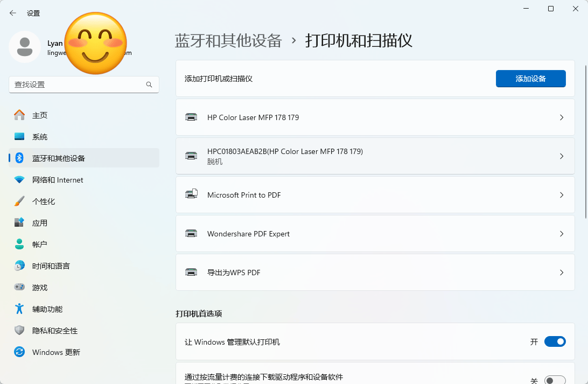
Task: Click the 个性化 paintbrush icon
Action: pyautogui.click(x=19, y=201)
